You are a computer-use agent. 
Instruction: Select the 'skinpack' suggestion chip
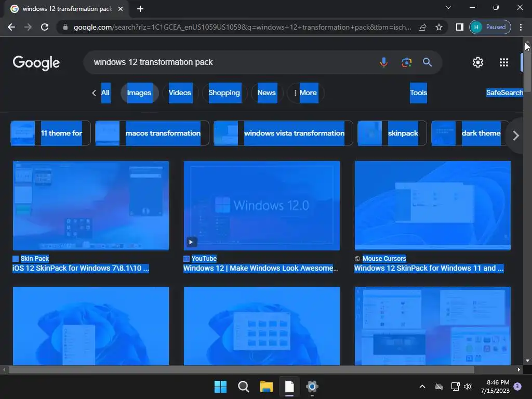pos(392,133)
